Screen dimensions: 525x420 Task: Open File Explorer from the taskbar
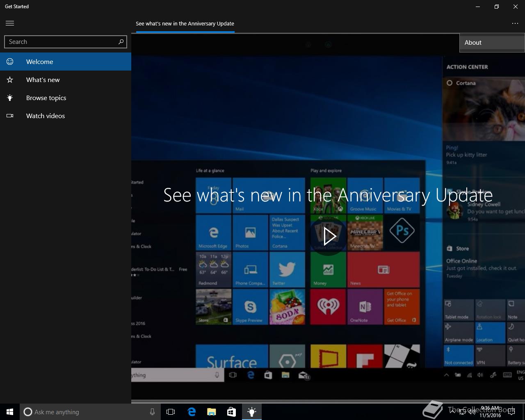pyautogui.click(x=212, y=412)
